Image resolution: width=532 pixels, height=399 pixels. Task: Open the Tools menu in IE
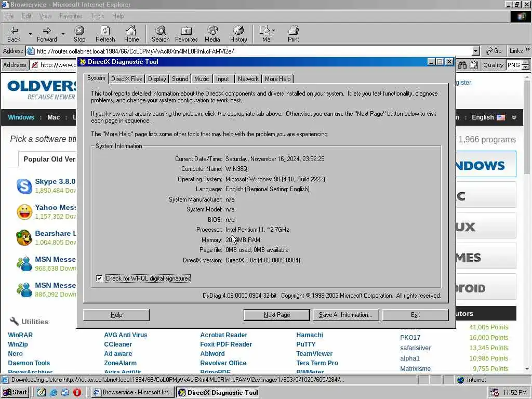(97, 16)
